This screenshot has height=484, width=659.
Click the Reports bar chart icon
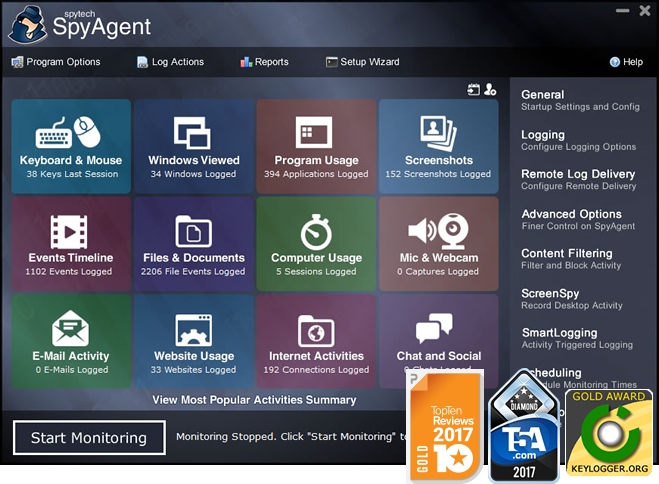pyautogui.click(x=246, y=62)
